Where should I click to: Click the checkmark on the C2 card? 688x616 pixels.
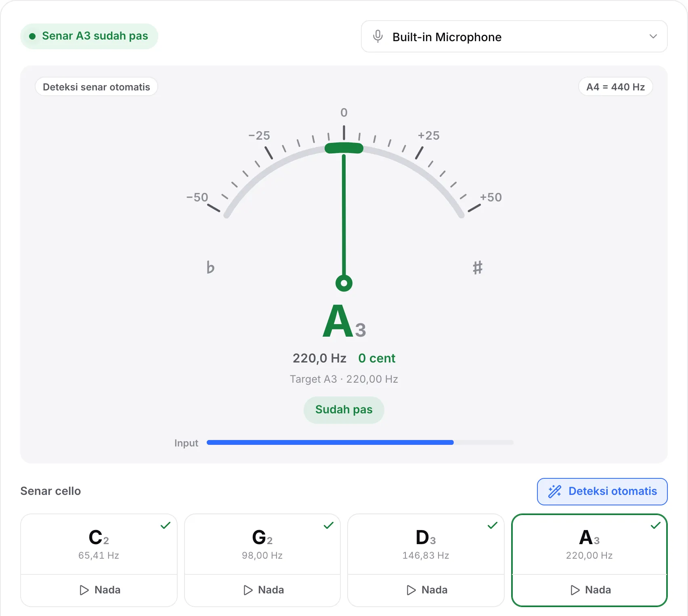click(166, 525)
